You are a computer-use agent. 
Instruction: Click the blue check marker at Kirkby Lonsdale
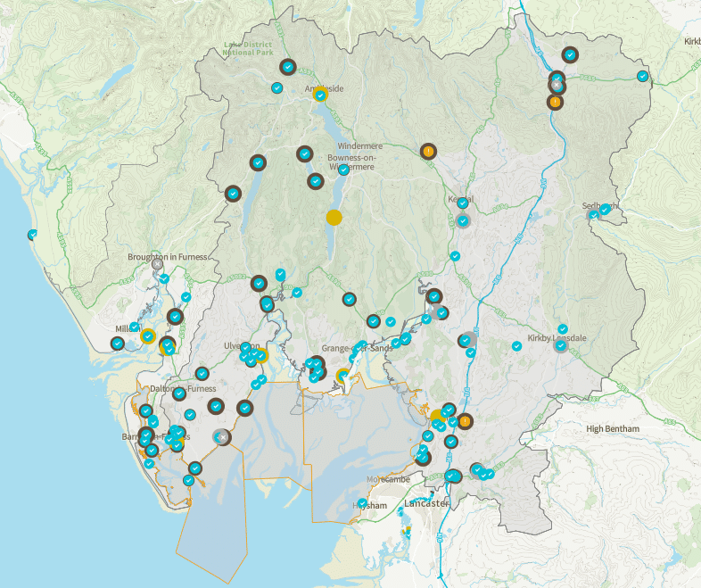560,345
